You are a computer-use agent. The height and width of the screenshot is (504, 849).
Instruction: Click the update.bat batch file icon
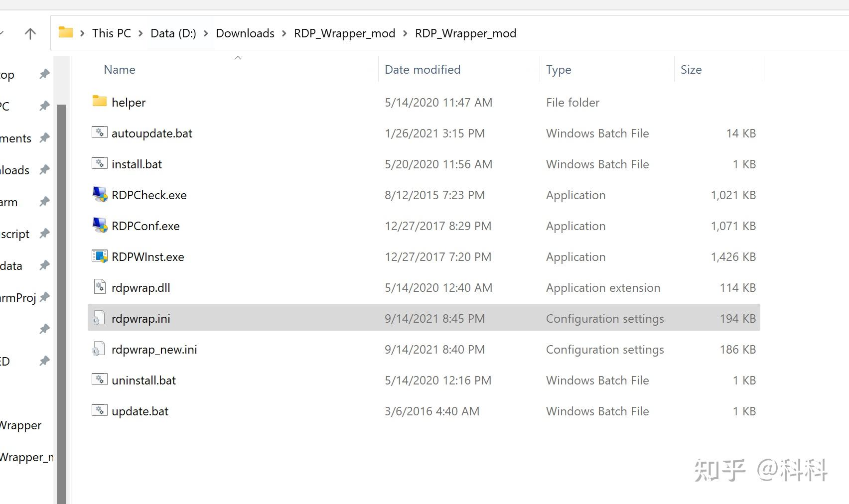[x=99, y=410]
